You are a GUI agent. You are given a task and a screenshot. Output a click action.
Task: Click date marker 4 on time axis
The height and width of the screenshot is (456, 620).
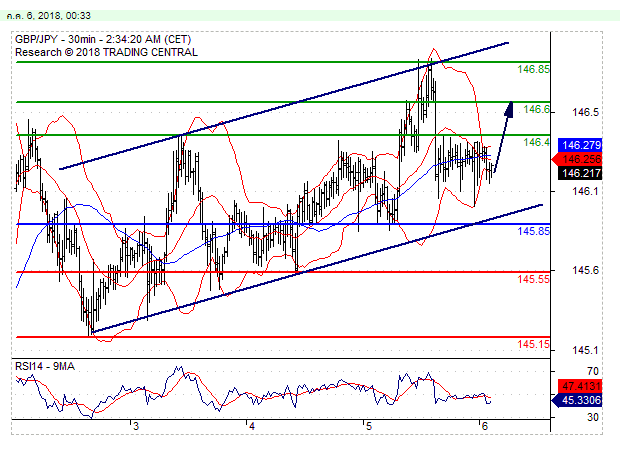pos(252,426)
